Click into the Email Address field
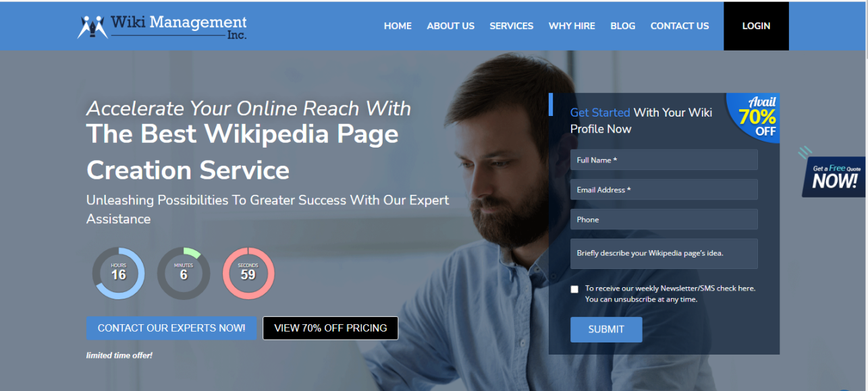 click(x=664, y=189)
